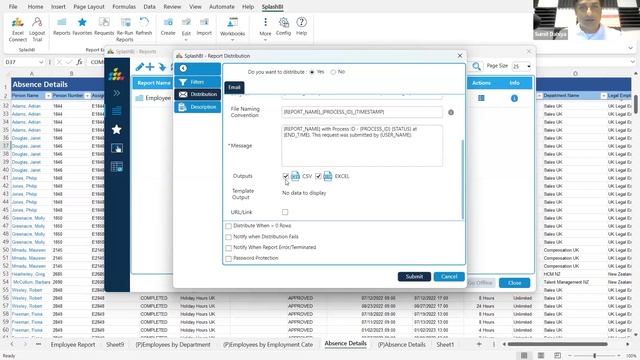
Task: Cancel the Report Distribution dialog
Action: pos(449,276)
